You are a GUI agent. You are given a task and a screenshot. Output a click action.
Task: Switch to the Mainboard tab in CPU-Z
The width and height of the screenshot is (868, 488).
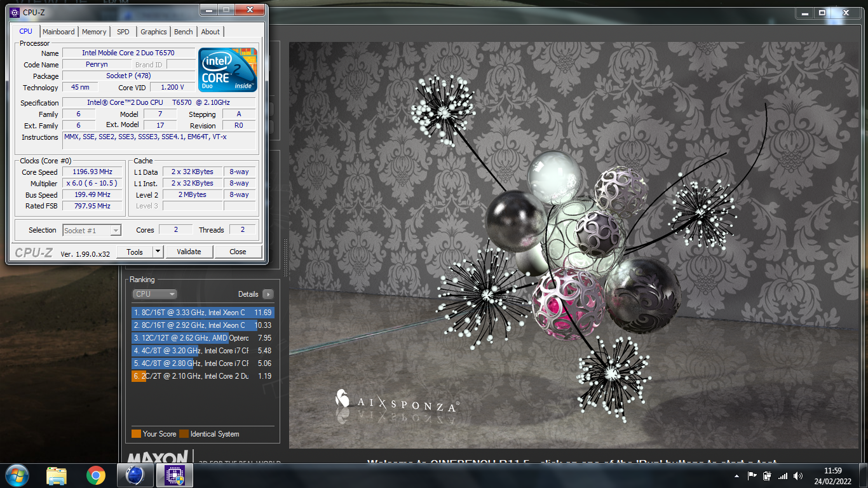58,32
